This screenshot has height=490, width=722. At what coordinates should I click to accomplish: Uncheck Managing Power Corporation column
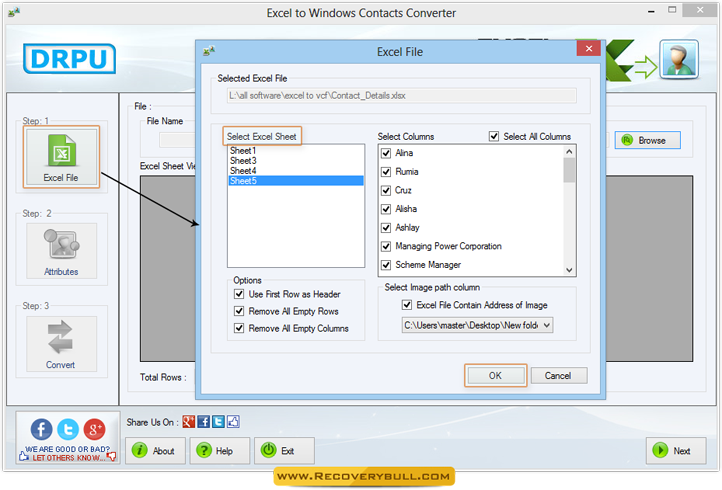pyautogui.click(x=386, y=246)
